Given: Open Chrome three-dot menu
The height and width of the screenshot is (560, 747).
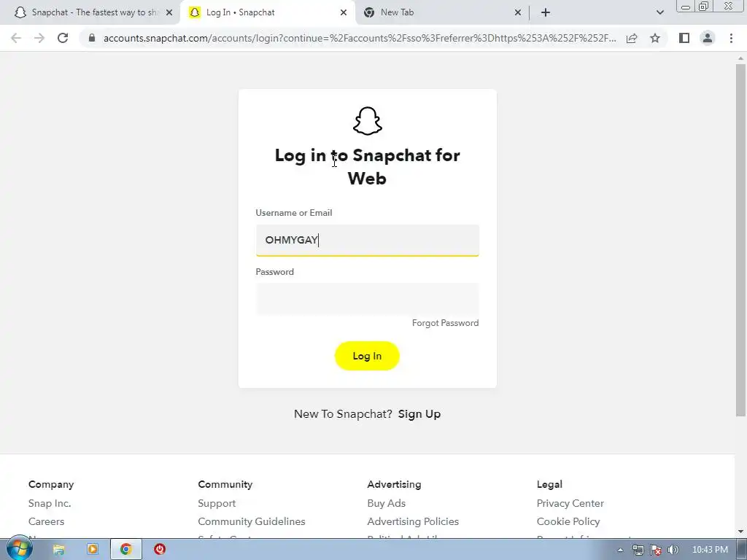Looking at the screenshot, I should tap(731, 38).
